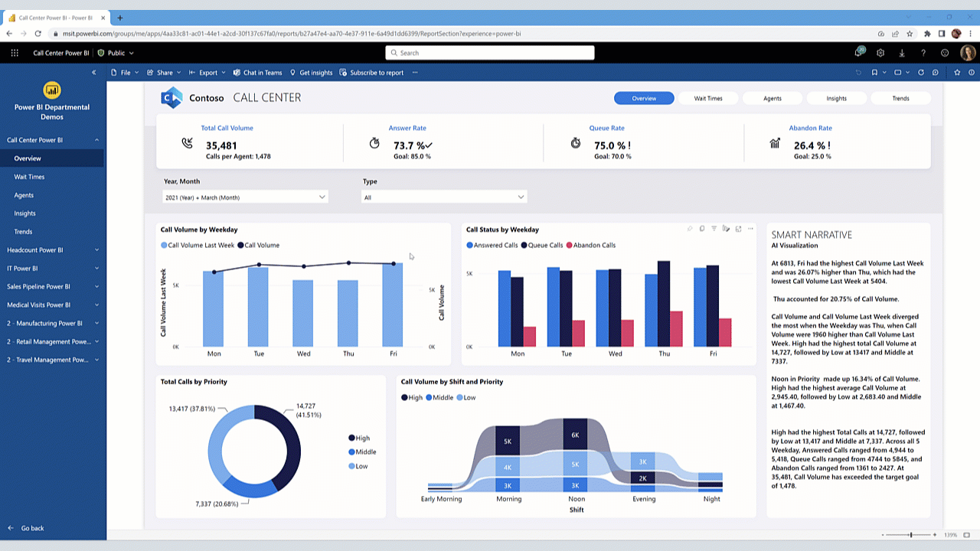Pin the Call Status by Weekday visual
Image resolution: width=980 pixels, height=551 pixels.
690,229
